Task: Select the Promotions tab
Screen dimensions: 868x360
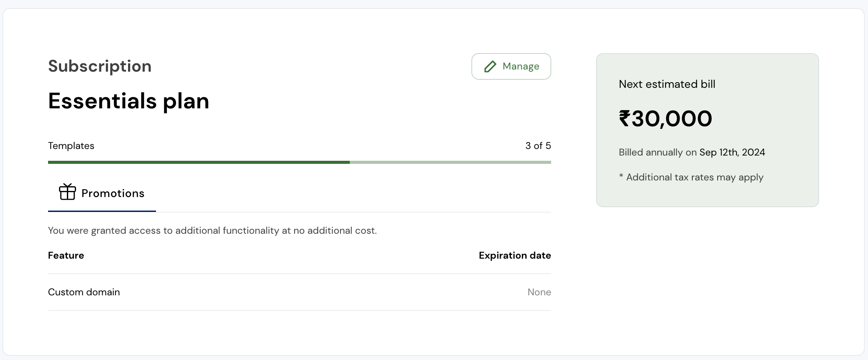Action: point(102,193)
